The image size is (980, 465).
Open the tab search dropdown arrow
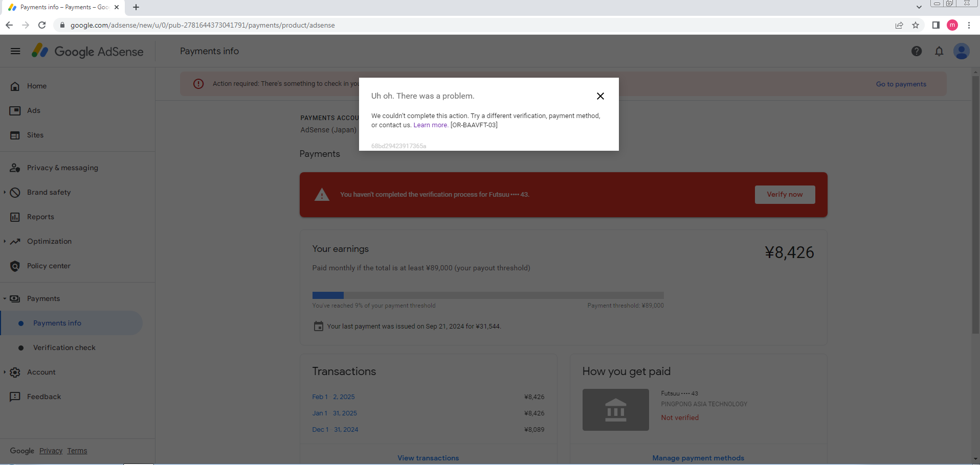[919, 7]
